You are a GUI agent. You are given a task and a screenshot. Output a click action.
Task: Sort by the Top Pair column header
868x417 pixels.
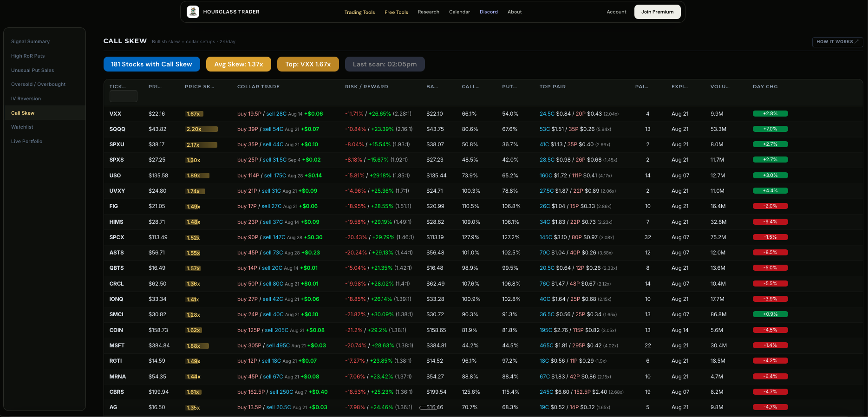(x=553, y=87)
